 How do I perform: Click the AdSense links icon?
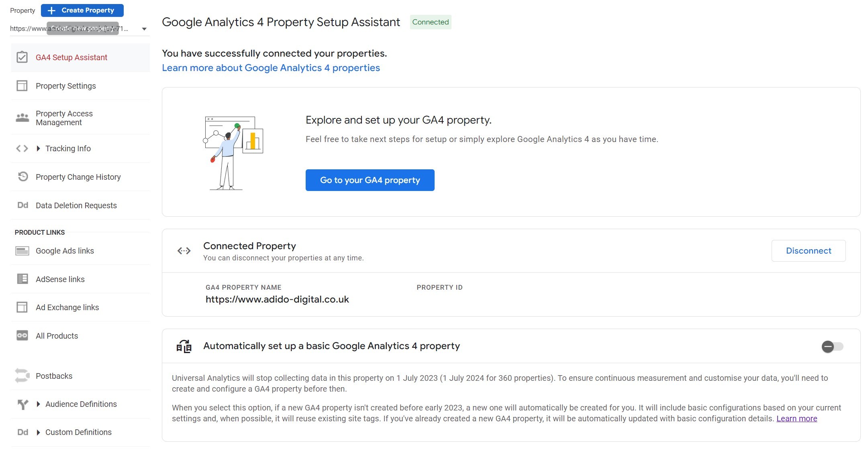pos(22,279)
